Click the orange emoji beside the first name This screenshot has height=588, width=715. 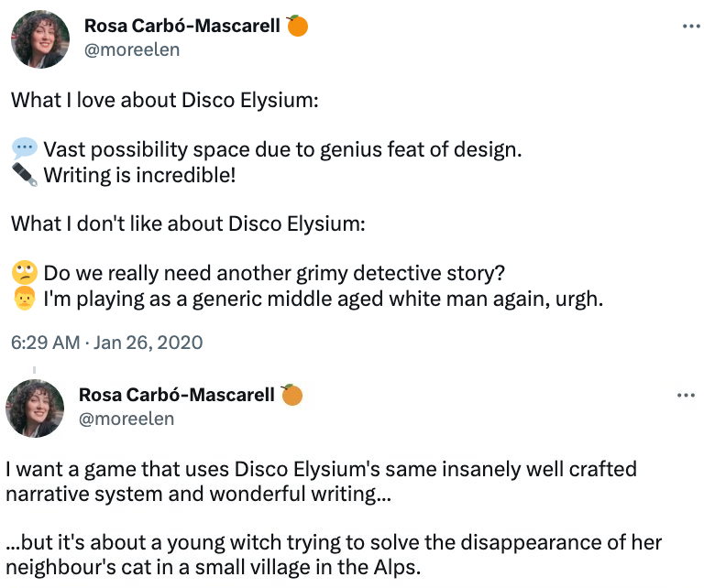[297, 26]
